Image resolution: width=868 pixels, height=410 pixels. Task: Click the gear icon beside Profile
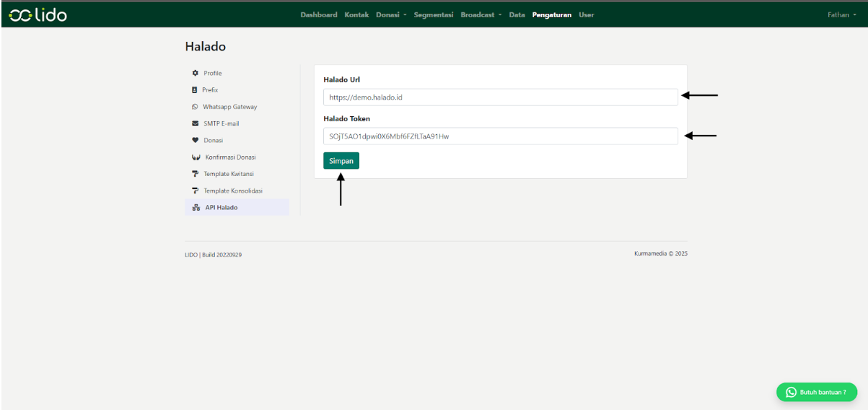195,74
